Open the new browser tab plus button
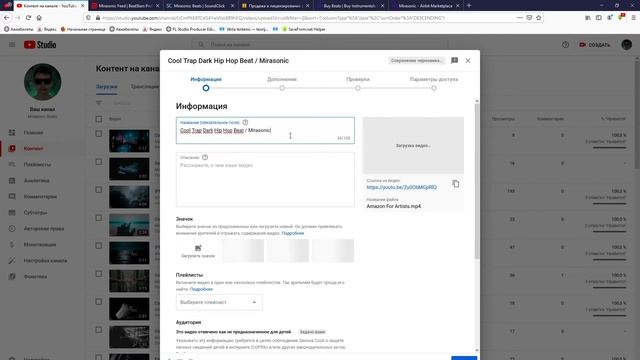Screen dimensions: 640x360 [469, 6]
